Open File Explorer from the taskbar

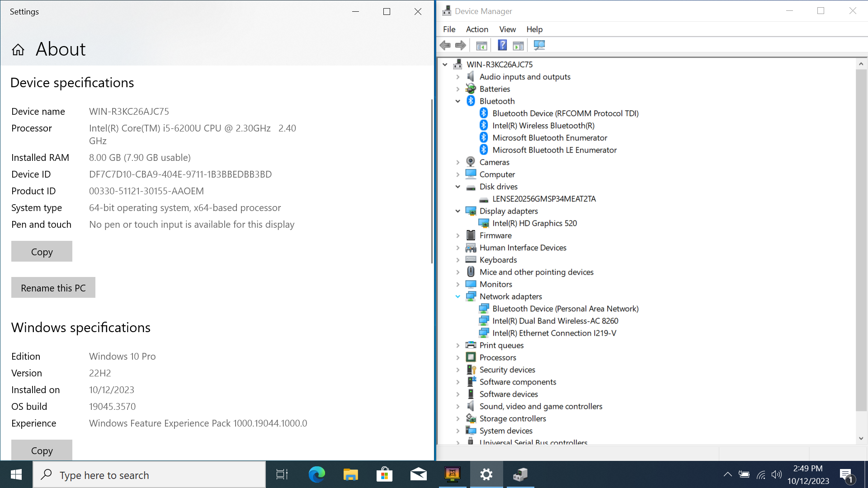click(350, 474)
